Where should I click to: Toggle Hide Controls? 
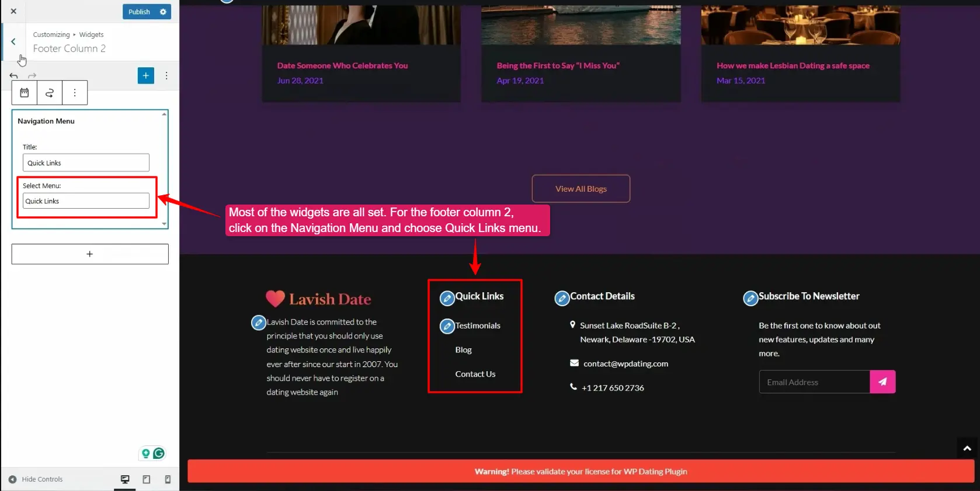pos(36,479)
